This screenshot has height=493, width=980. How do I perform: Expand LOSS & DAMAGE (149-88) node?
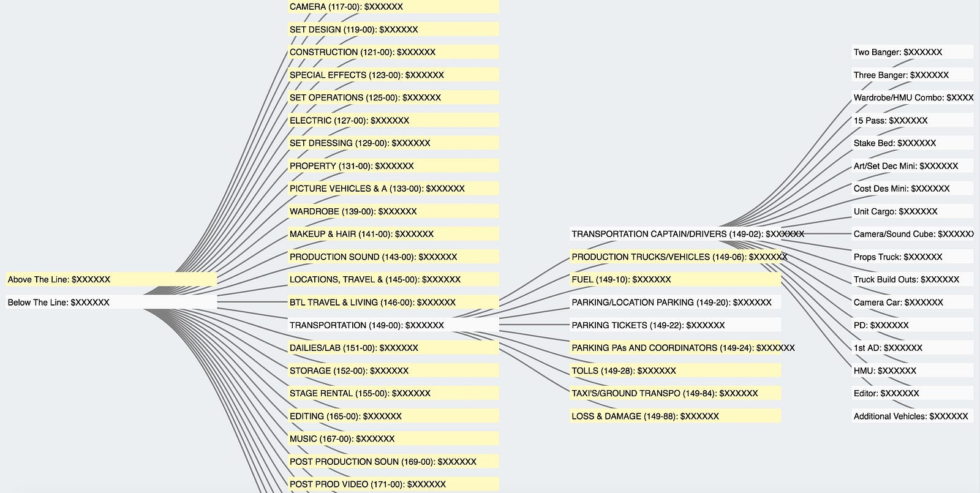click(x=676, y=416)
